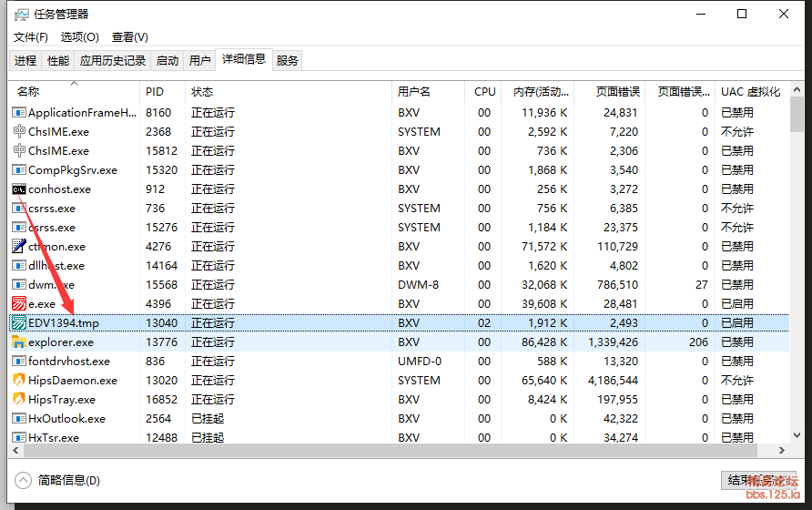
Task: Sort by the 页面错误 column header
Action: [610, 92]
